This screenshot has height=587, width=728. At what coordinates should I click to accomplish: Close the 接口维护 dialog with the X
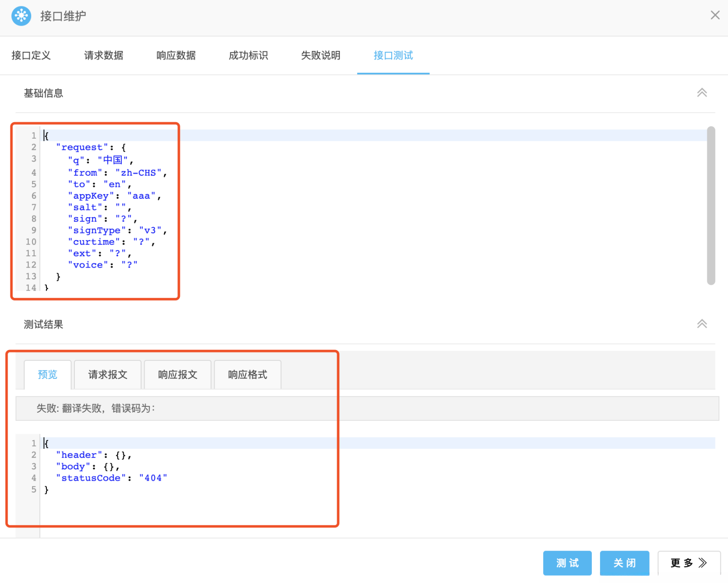click(x=715, y=15)
